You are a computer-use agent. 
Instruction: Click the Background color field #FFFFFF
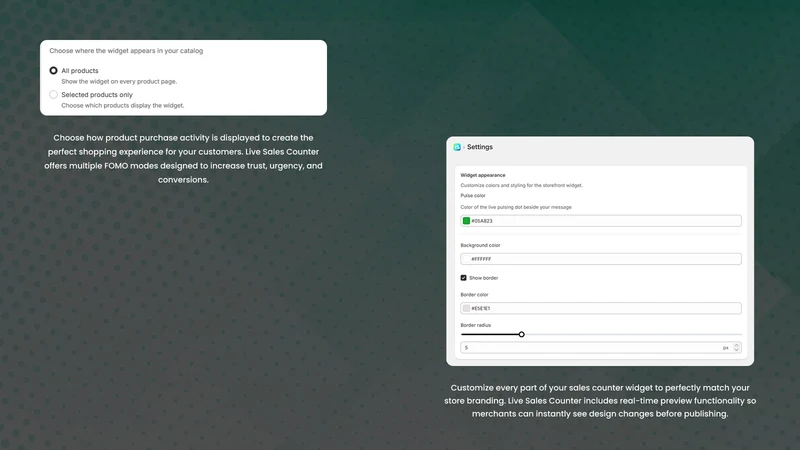(601, 259)
